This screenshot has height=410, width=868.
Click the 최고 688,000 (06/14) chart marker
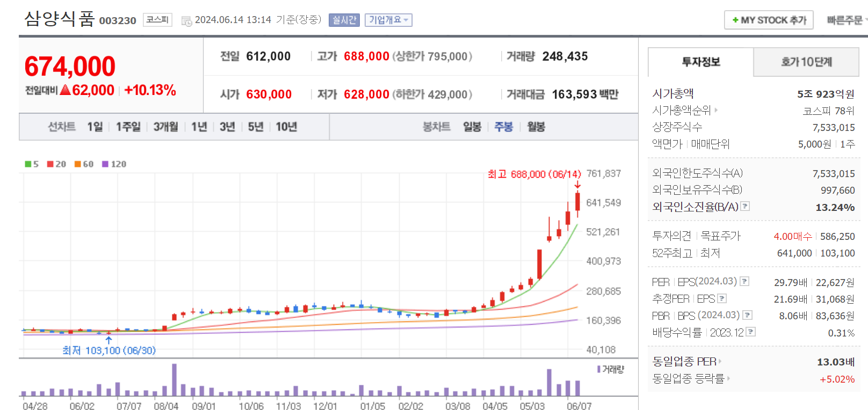click(x=534, y=174)
